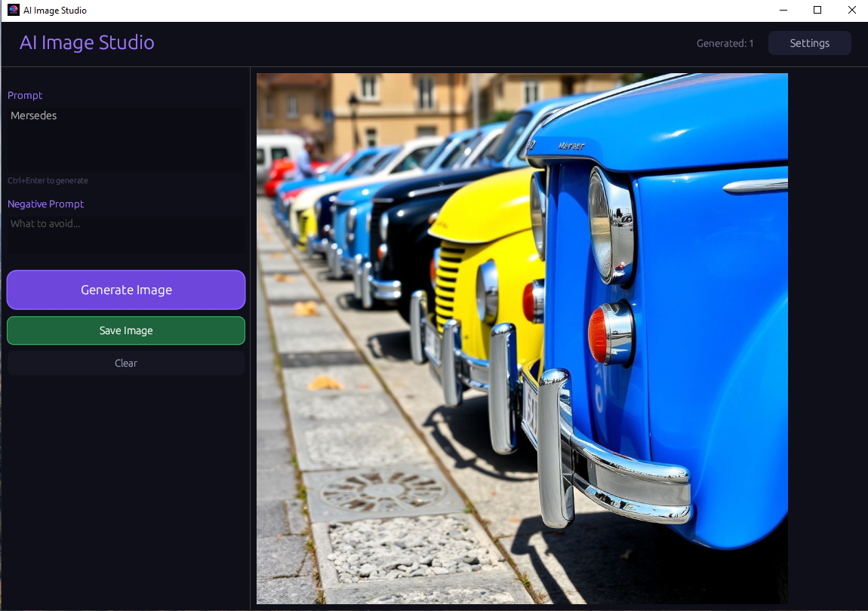Open the Settings panel
868x611 pixels.
click(x=809, y=43)
